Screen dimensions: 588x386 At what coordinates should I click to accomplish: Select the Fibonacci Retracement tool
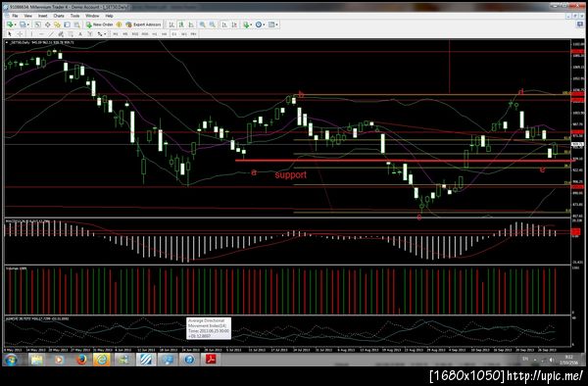71,34
